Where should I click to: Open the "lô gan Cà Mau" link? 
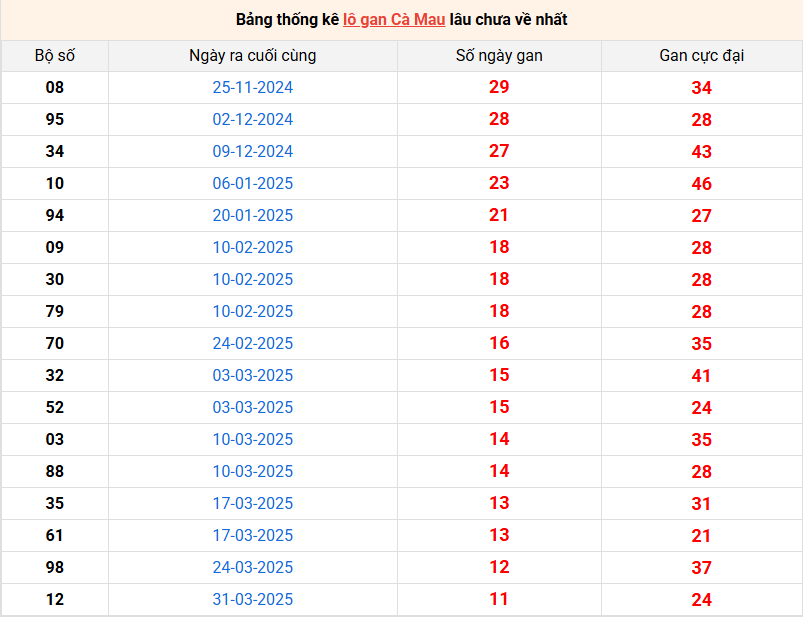(x=393, y=19)
